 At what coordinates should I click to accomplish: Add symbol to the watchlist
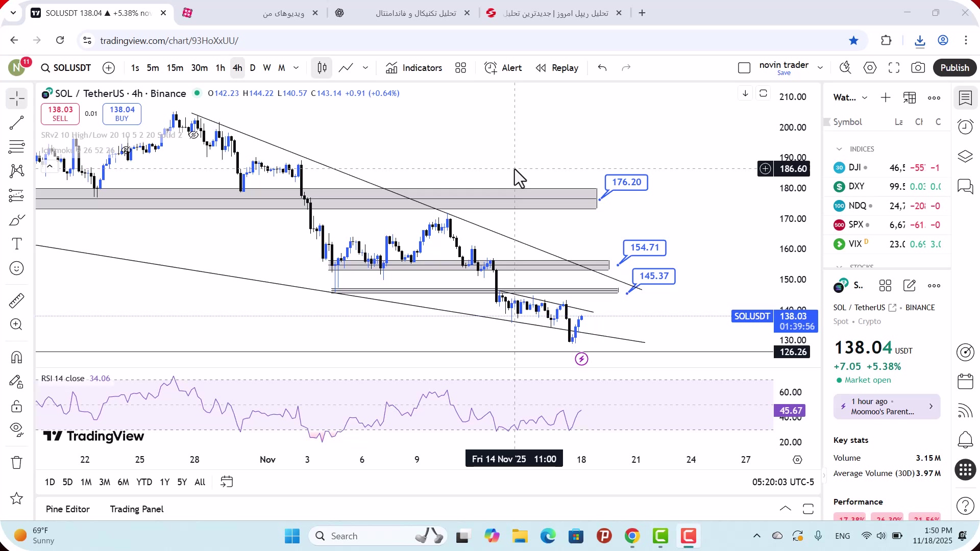coord(886,97)
